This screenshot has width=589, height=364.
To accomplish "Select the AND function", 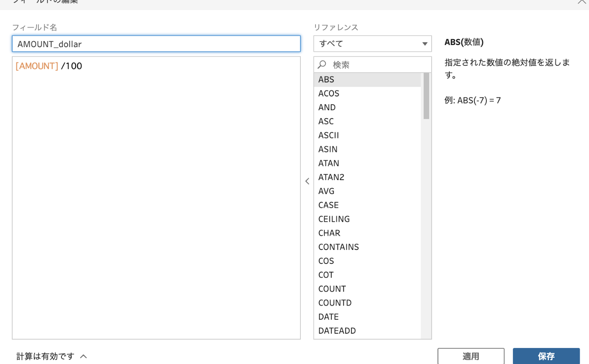I will 367,107.
